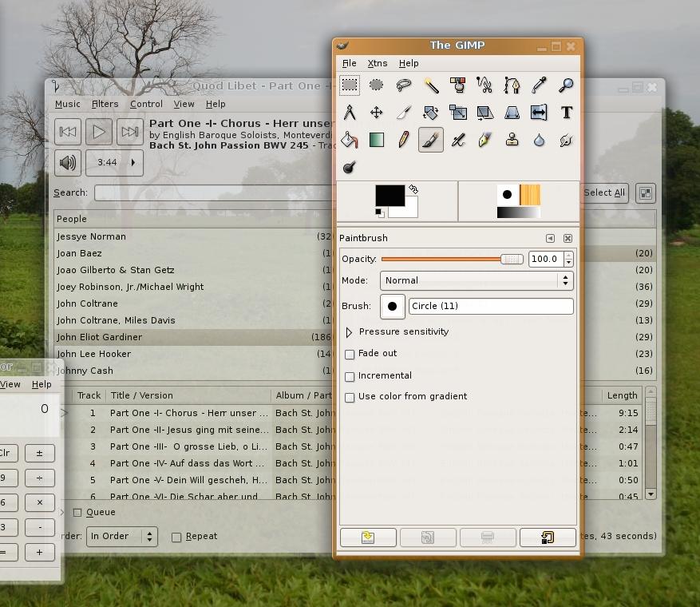
Task: Select the Zoom magnifier tool
Action: tap(566, 85)
